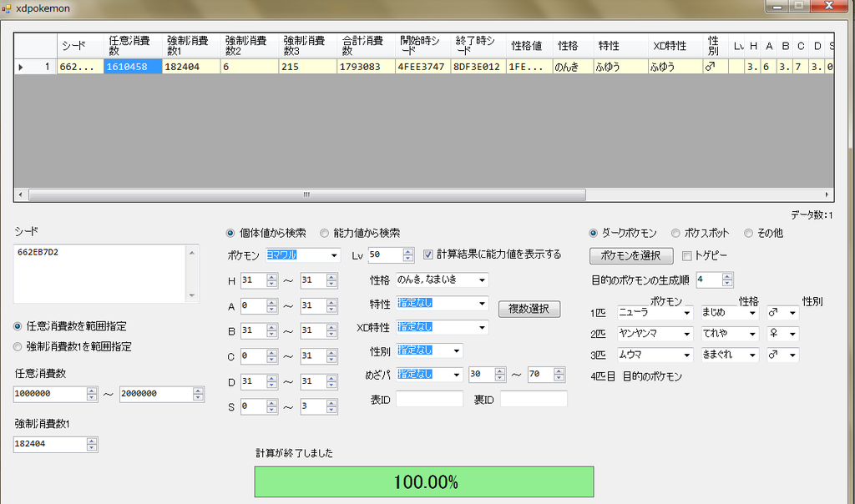Click the seed box scroll-down arrow

(x=192, y=296)
